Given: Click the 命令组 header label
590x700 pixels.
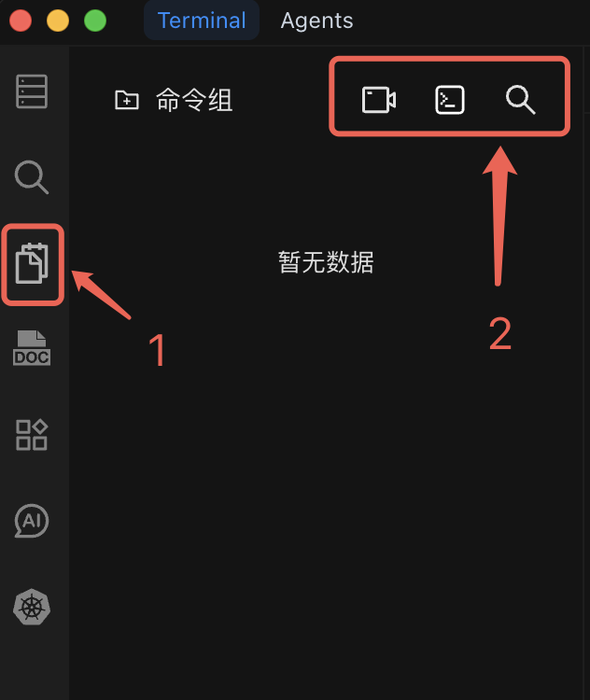Looking at the screenshot, I should 194,100.
